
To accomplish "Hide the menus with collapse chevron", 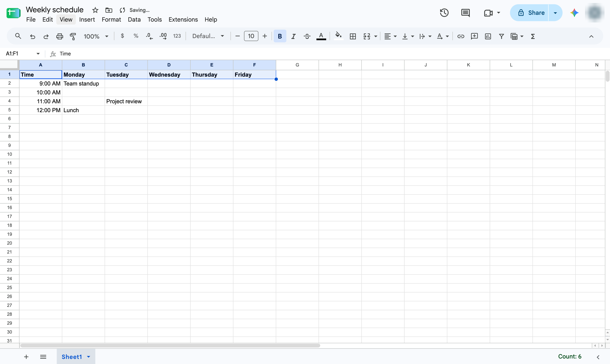I will tap(591, 36).
